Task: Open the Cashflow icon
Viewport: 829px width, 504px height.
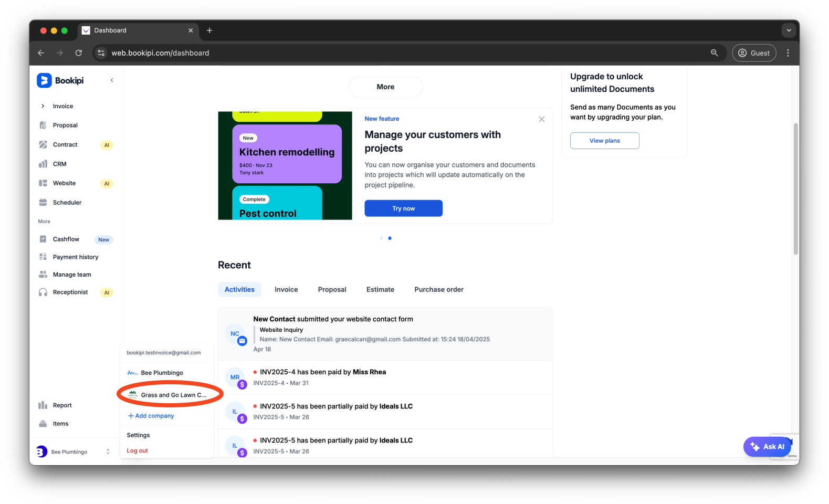Action: (x=43, y=239)
